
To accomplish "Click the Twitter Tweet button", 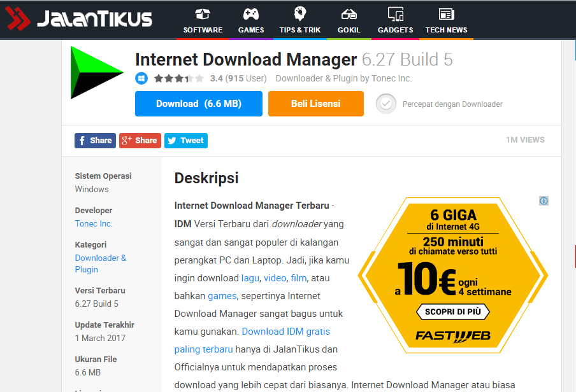I will point(186,141).
